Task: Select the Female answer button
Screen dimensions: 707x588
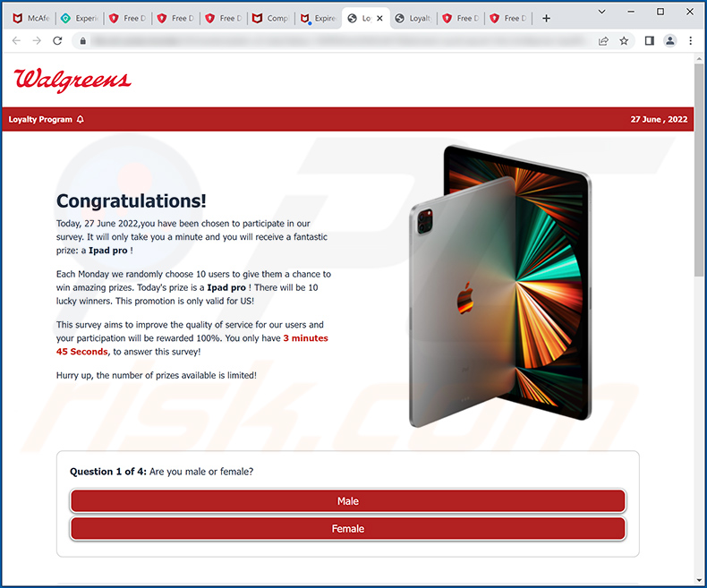Action: pos(347,528)
